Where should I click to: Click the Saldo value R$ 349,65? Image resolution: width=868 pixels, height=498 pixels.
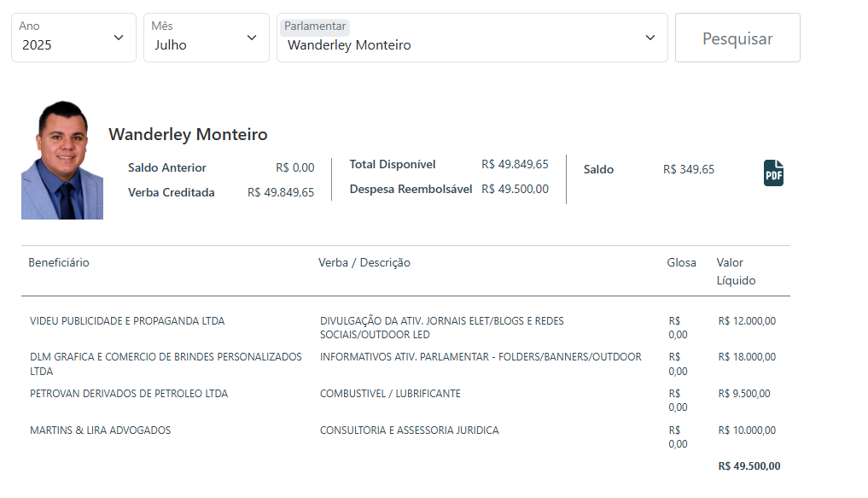click(x=688, y=169)
